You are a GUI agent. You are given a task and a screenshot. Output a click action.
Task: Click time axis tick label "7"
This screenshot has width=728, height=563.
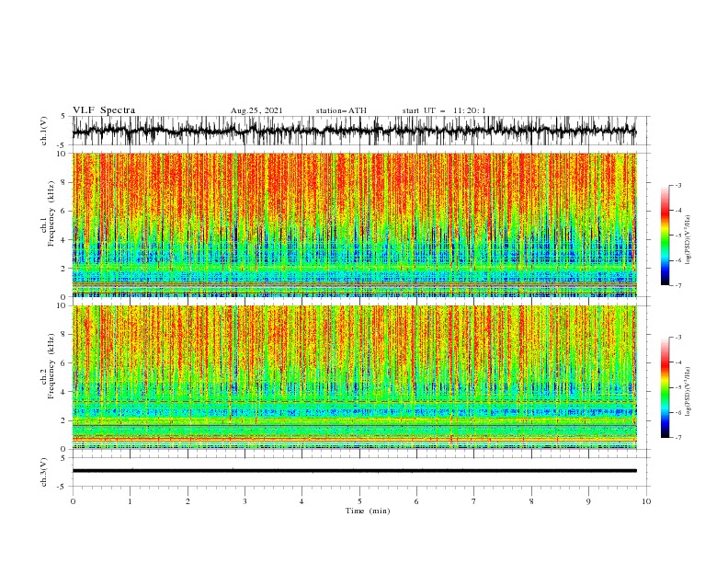point(474,501)
